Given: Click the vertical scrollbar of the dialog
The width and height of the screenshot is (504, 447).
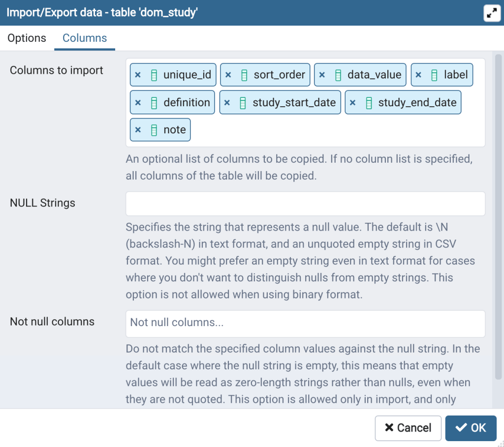Looking at the screenshot, I should (x=498, y=216).
